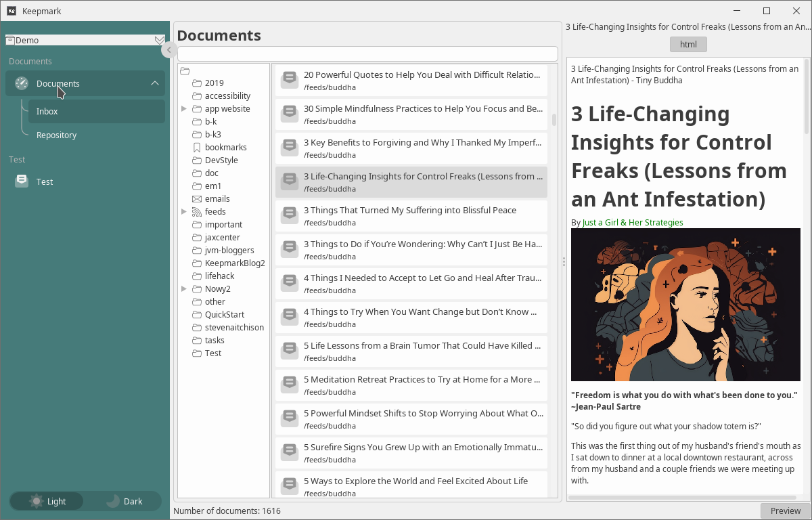Switch to Dark theme

coord(124,501)
